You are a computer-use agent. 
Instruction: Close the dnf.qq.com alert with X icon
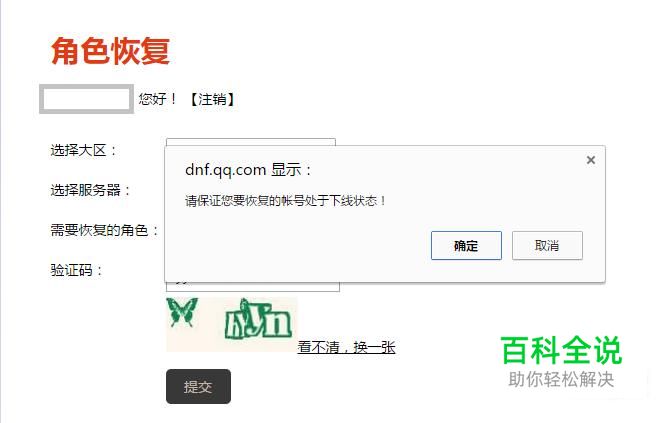point(591,160)
